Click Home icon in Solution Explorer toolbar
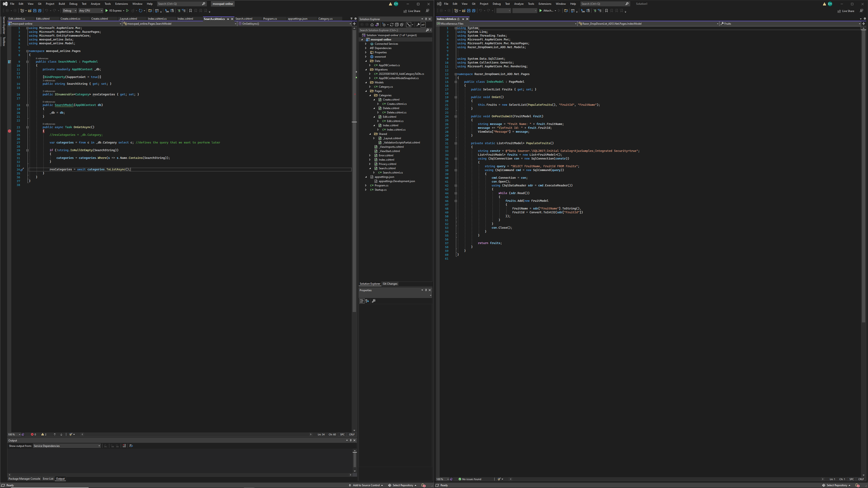 (x=372, y=25)
